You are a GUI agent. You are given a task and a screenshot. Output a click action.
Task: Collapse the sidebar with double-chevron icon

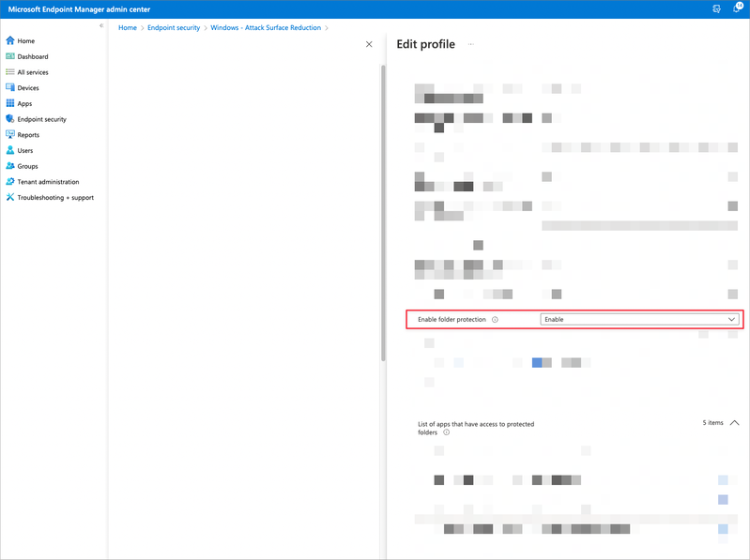click(x=101, y=26)
